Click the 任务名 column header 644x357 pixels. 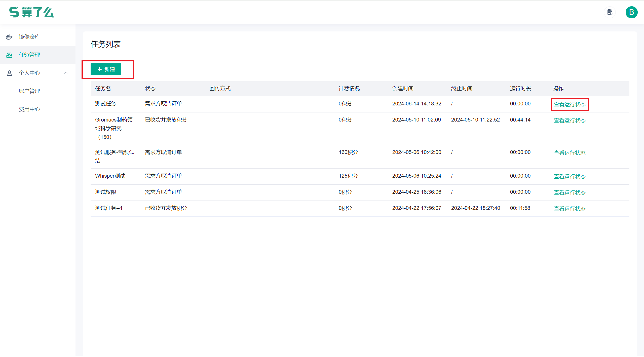pos(103,89)
